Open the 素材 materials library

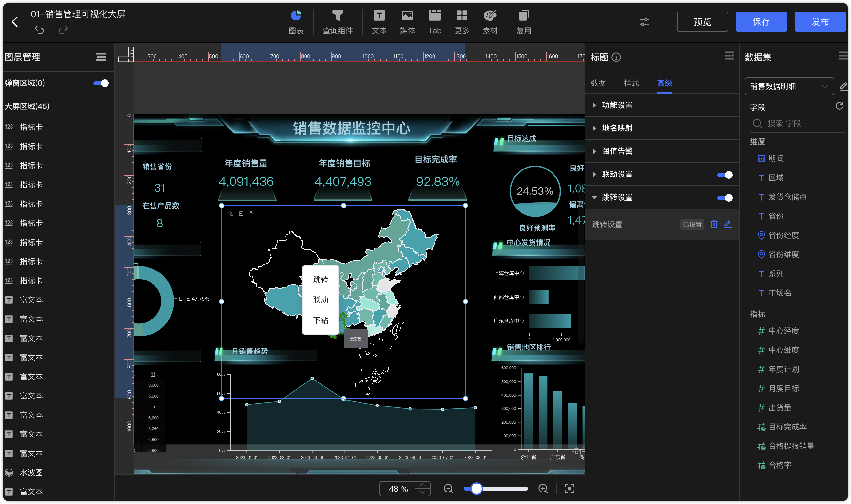[490, 22]
